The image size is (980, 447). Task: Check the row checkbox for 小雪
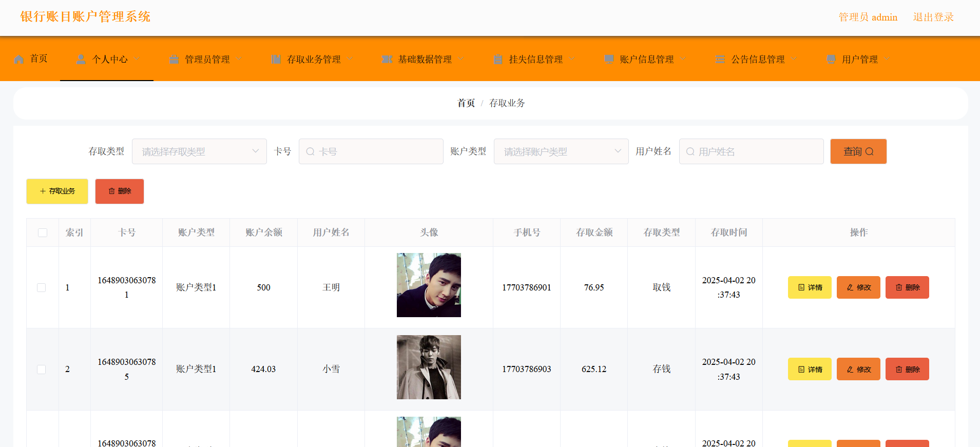pyautogui.click(x=42, y=370)
